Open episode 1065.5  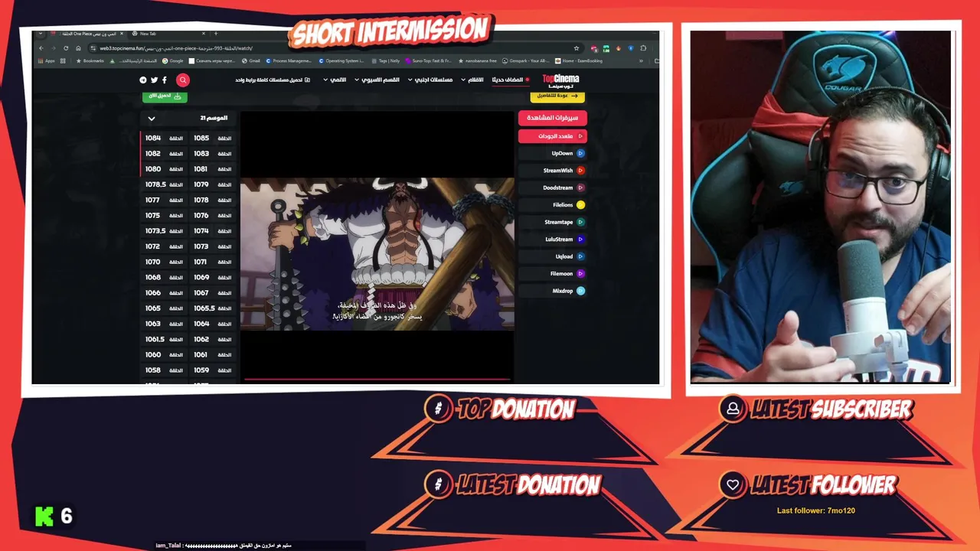212,308
